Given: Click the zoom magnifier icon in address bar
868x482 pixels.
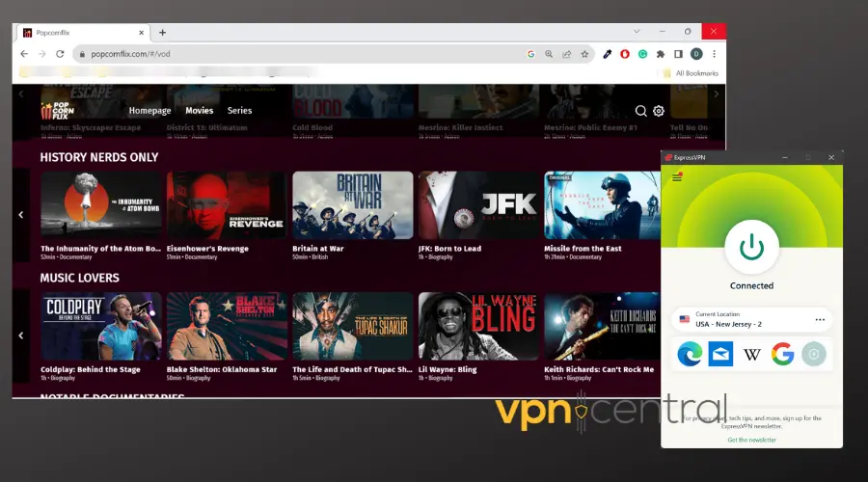Looking at the screenshot, I should pyautogui.click(x=549, y=54).
